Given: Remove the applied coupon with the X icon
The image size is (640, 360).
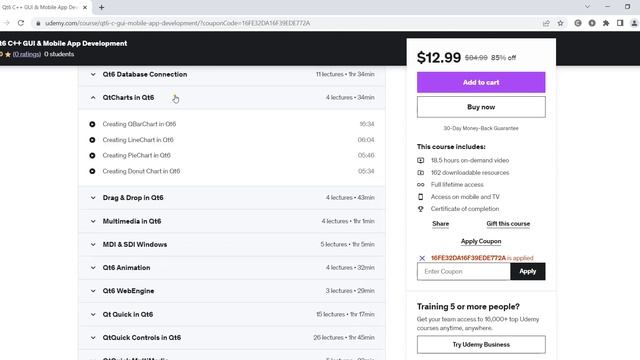Looking at the screenshot, I should coord(422,258).
